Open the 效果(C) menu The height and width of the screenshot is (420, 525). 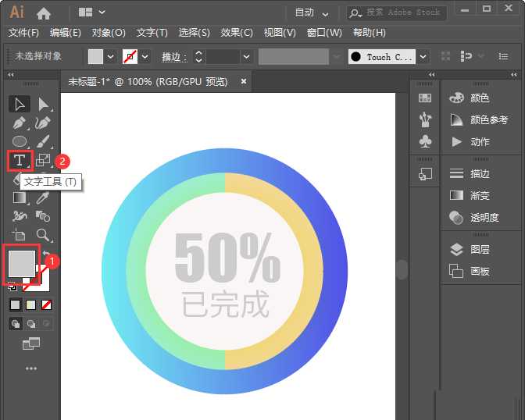pyautogui.click(x=237, y=33)
